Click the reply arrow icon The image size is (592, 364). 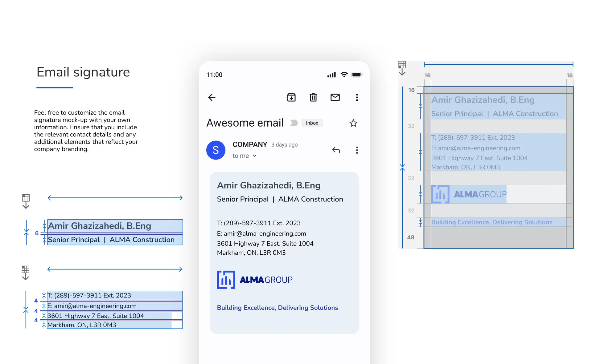[x=336, y=150]
